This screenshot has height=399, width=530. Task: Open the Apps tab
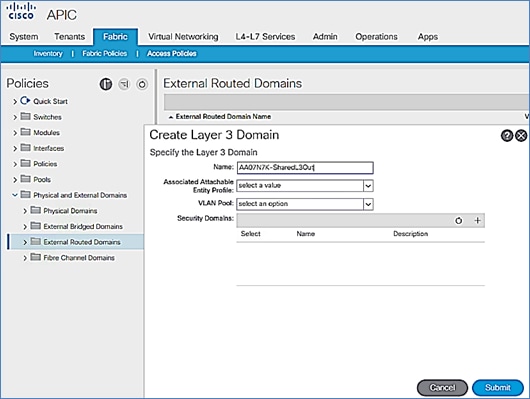click(428, 37)
